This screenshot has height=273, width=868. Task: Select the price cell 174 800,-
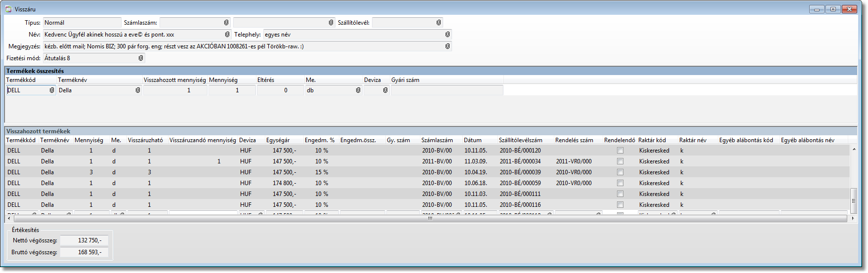tap(285, 183)
